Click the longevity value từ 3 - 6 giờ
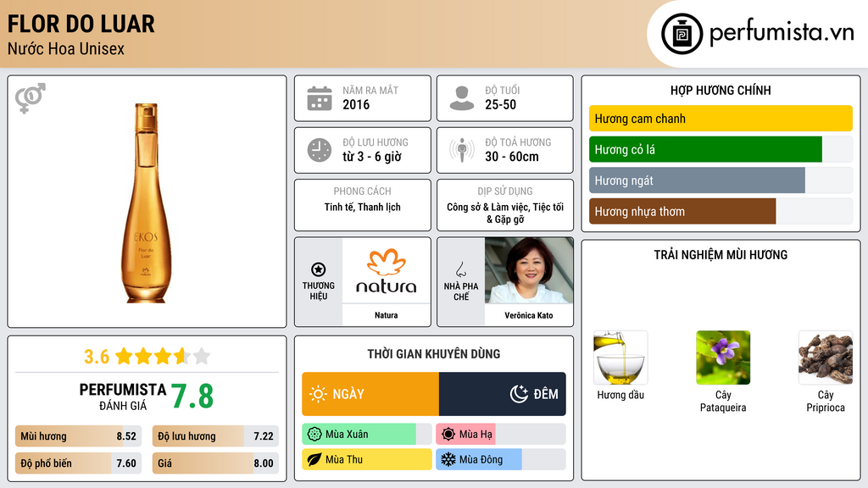The image size is (868, 488). click(x=372, y=157)
